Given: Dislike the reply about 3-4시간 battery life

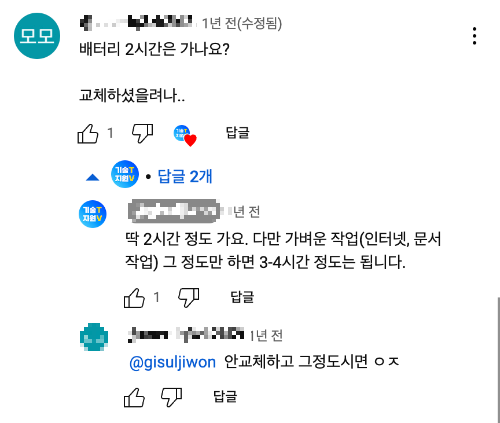Looking at the screenshot, I should [x=189, y=298].
